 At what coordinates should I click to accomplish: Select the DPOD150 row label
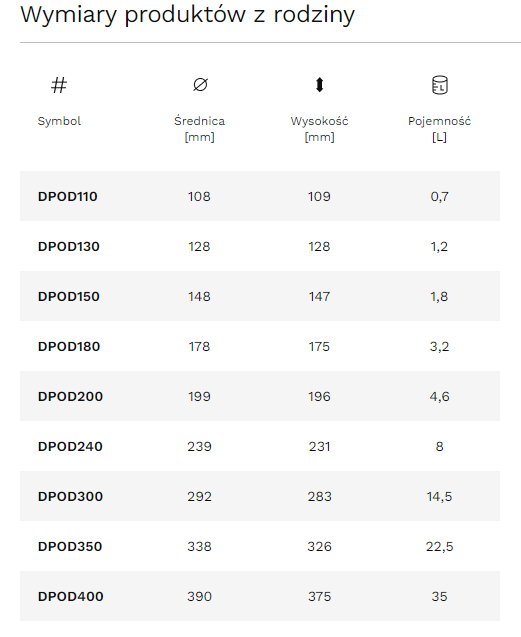tap(69, 297)
